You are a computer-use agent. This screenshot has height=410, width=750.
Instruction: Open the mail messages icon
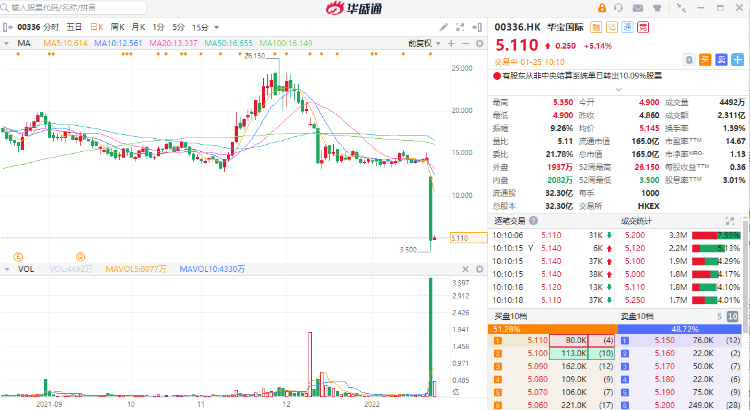(638, 8)
